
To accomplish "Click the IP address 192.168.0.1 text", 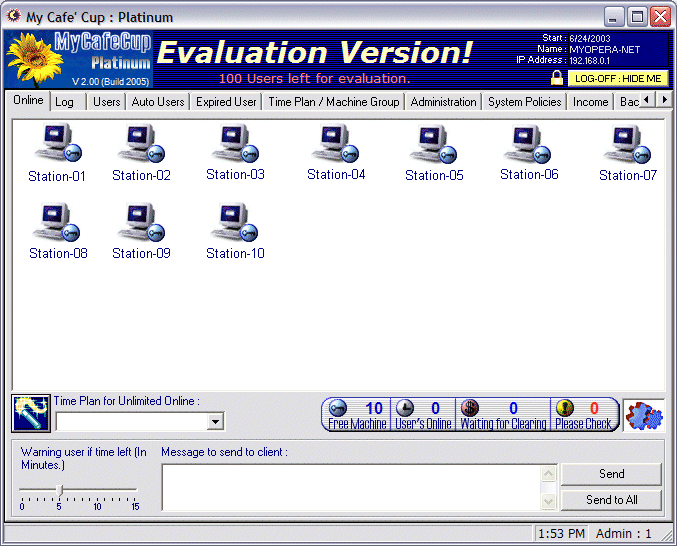I will coord(589,61).
